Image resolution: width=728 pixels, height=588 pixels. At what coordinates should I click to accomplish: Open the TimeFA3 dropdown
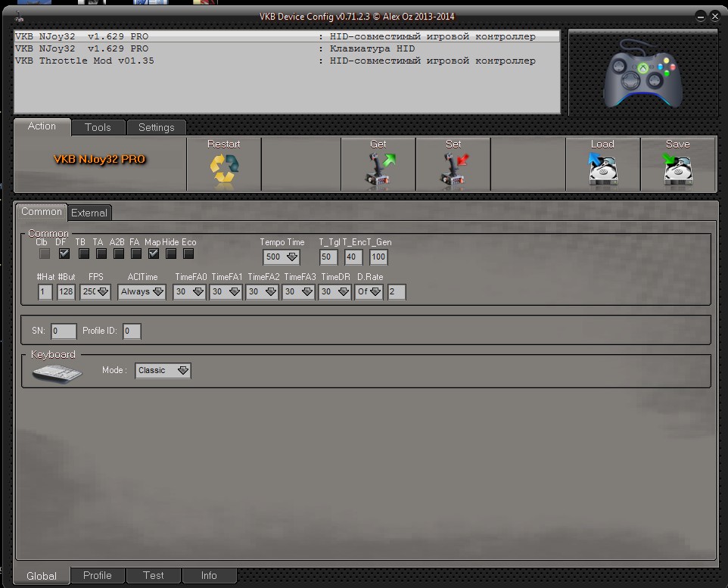[298, 291]
